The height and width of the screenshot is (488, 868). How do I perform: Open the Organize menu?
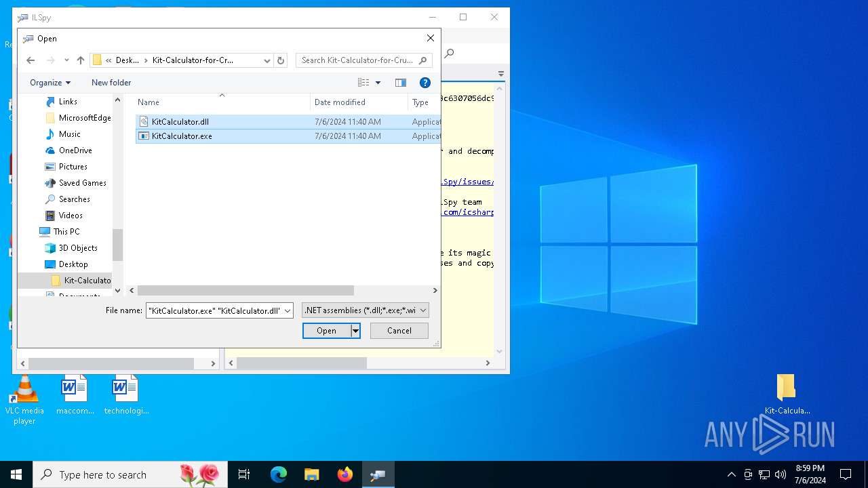50,83
